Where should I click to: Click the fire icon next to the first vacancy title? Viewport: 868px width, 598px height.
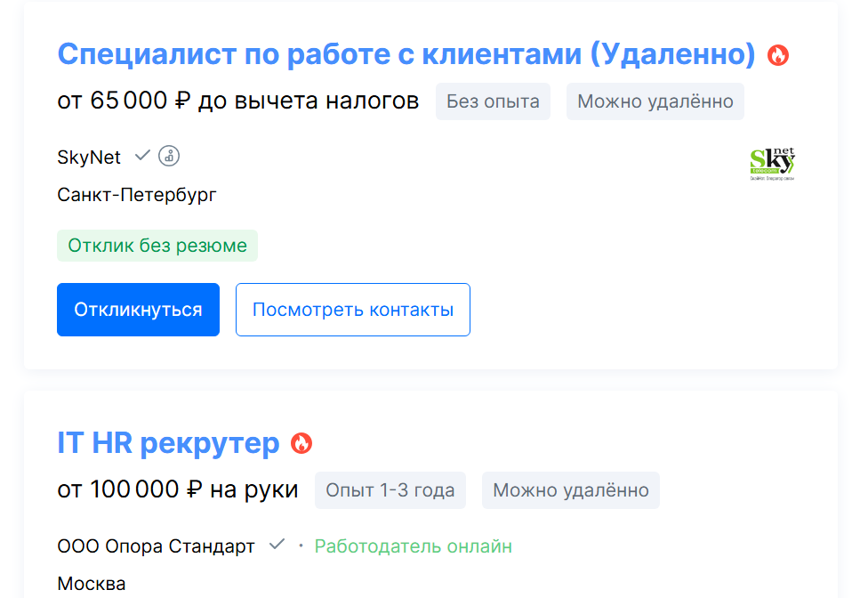click(x=780, y=53)
